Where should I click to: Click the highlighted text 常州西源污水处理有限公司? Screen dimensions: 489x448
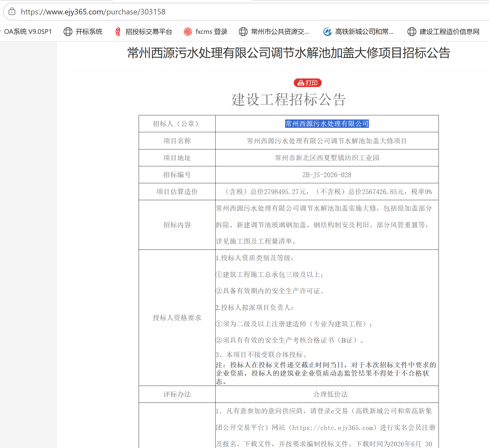click(x=327, y=124)
